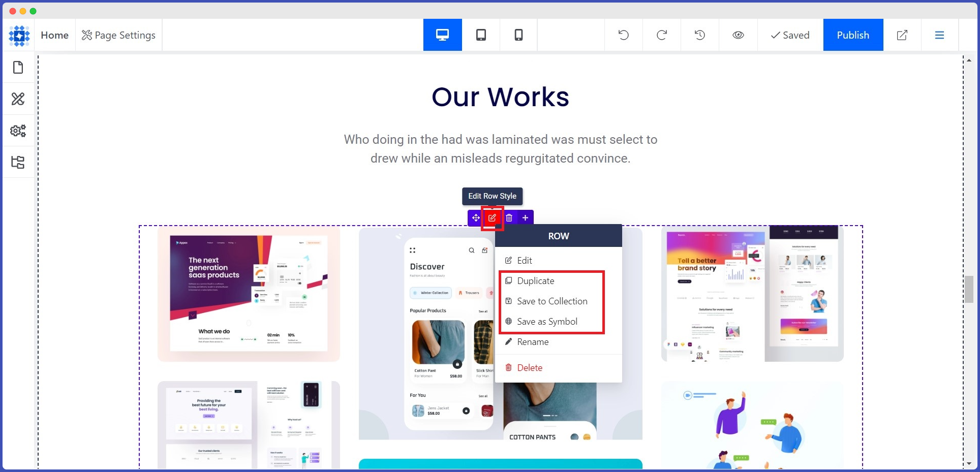Preview the page using the eye icon
980x472 pixels.
[x=738, y=35]
